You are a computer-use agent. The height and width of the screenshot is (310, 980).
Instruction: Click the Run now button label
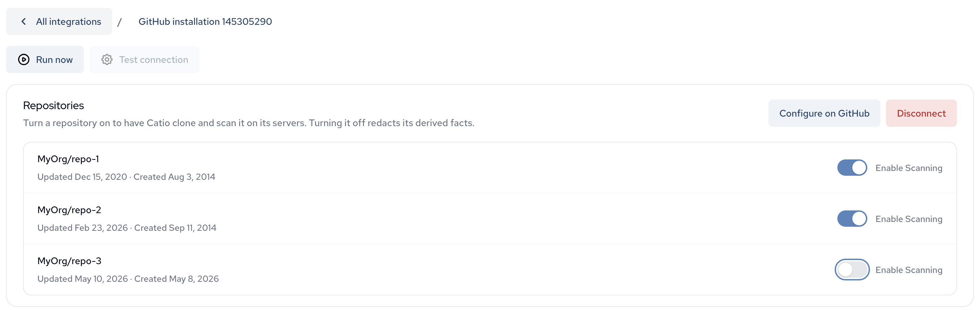coord(54,60)
